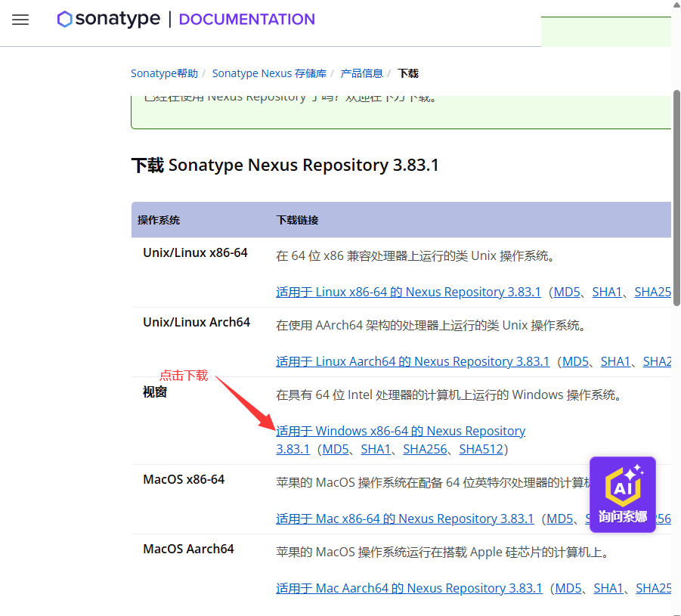Image resolution: width=681 pixels, height=616 pixels.
Task: Download Nexus Repository 3.83.1 for Linux x86-64
Action: coord(409,292)
